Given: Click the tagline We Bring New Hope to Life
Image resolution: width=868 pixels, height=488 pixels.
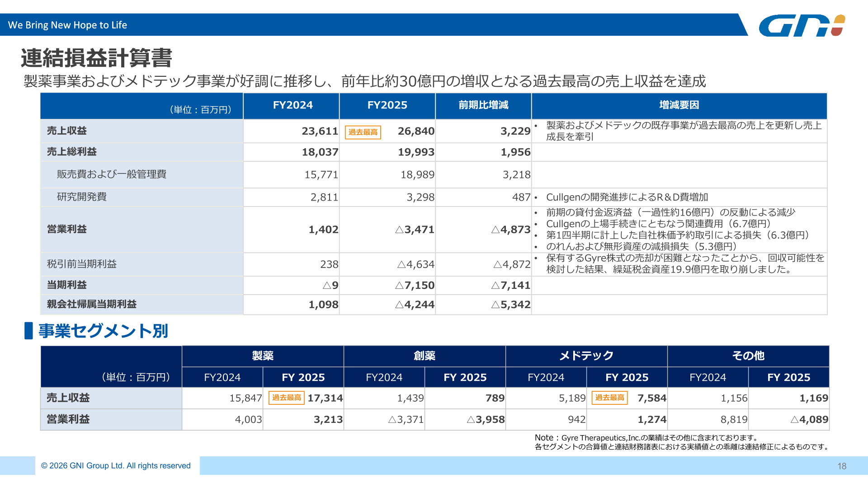Looking at the screenshot, I should pos(67,25).
